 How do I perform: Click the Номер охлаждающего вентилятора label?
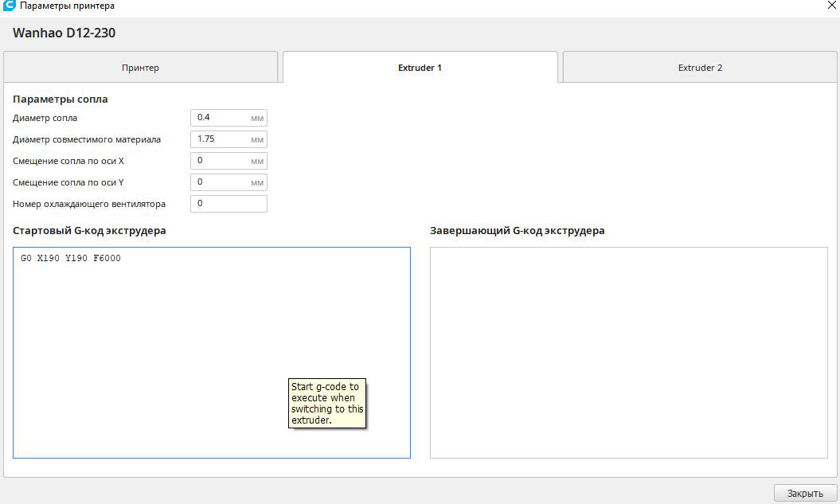(x=89, y=204)
